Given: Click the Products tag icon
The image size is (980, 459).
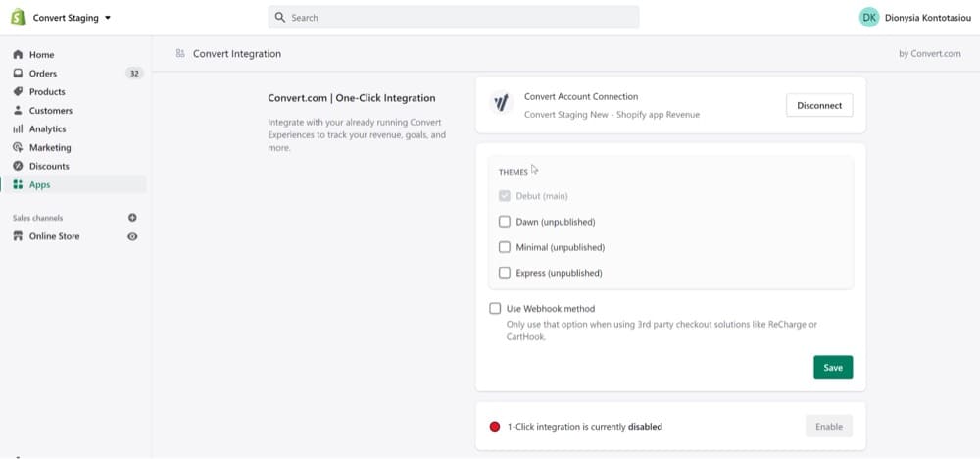Looking at the screenshot, I should tap(18, 92).
